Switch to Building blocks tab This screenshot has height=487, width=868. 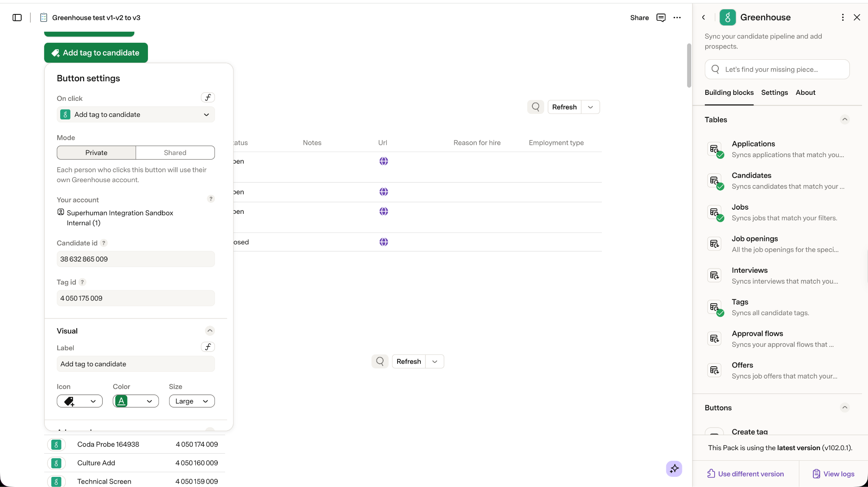point(729,92)
